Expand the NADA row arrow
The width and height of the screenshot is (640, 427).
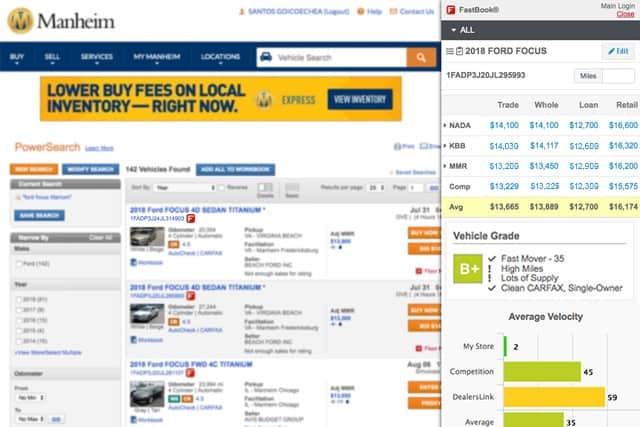[x=445, y=125]
